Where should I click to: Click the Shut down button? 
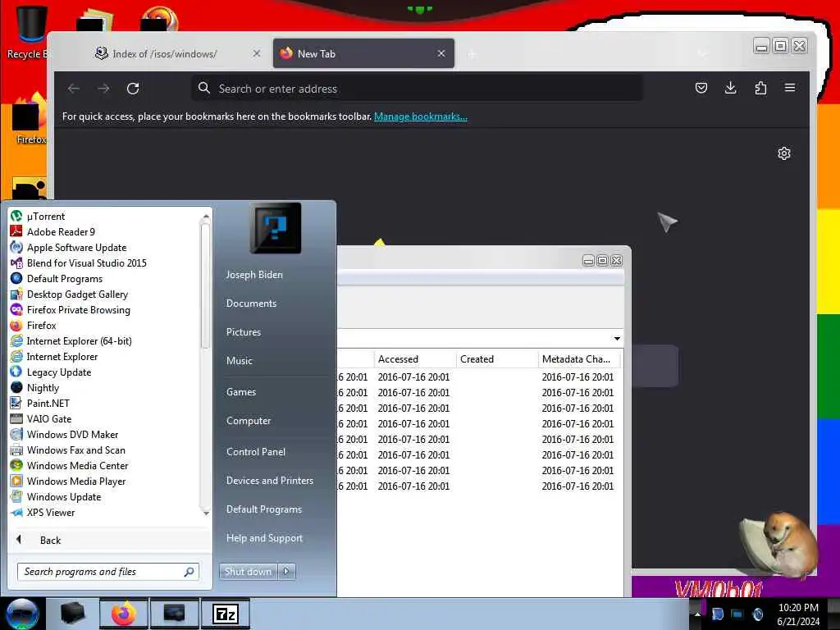click(x=248, y=571)
